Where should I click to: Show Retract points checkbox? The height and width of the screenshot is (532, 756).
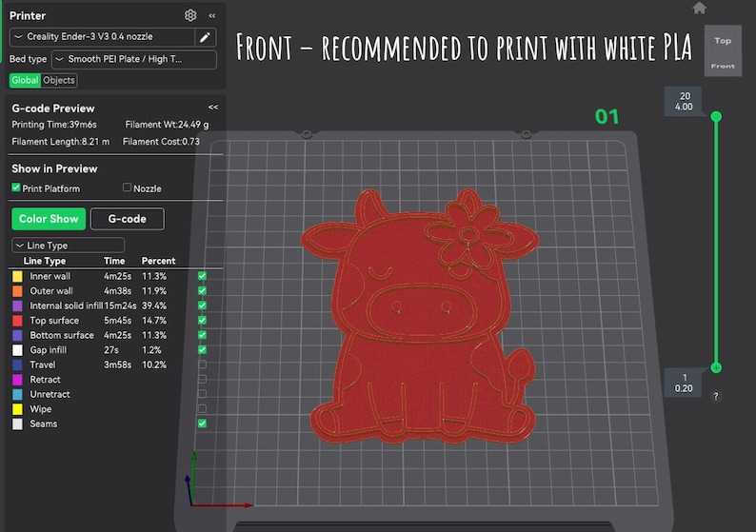coord(202,379)
